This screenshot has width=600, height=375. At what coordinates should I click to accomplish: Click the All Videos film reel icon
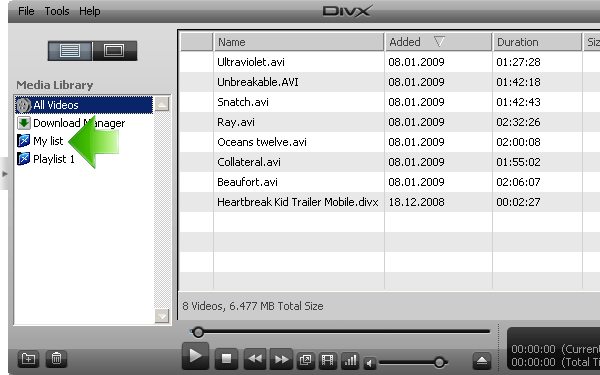pyautogui.click(x=23, y=105)
